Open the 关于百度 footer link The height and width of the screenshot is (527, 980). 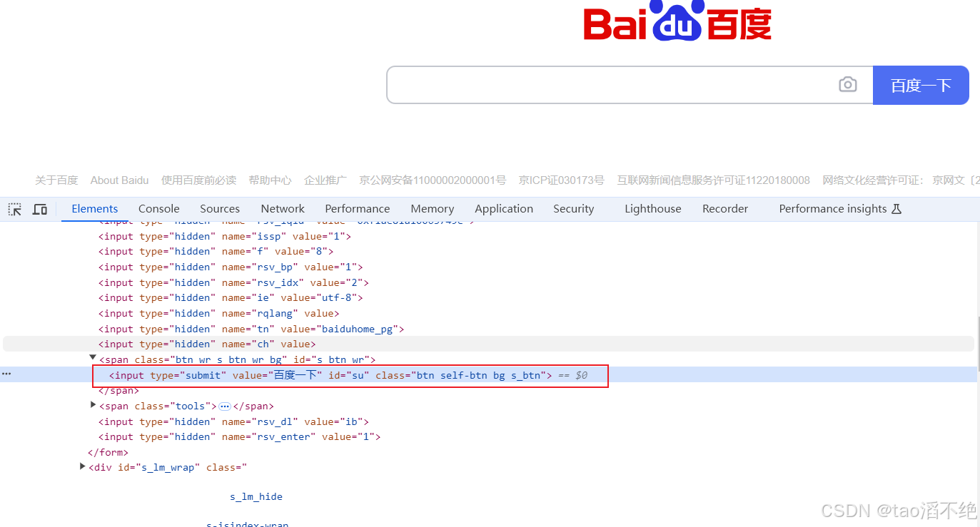click(x=56, y=180)
